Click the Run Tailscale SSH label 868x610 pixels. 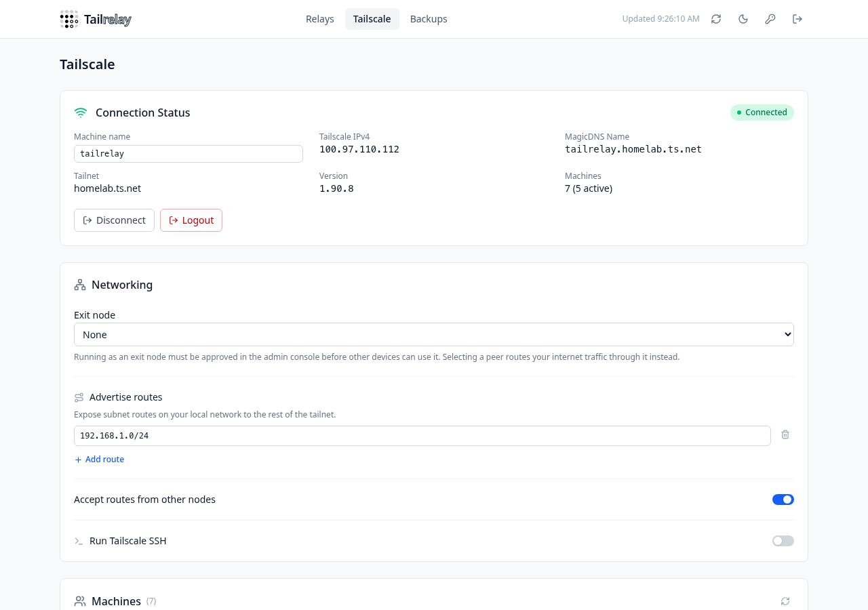[128, 541]
